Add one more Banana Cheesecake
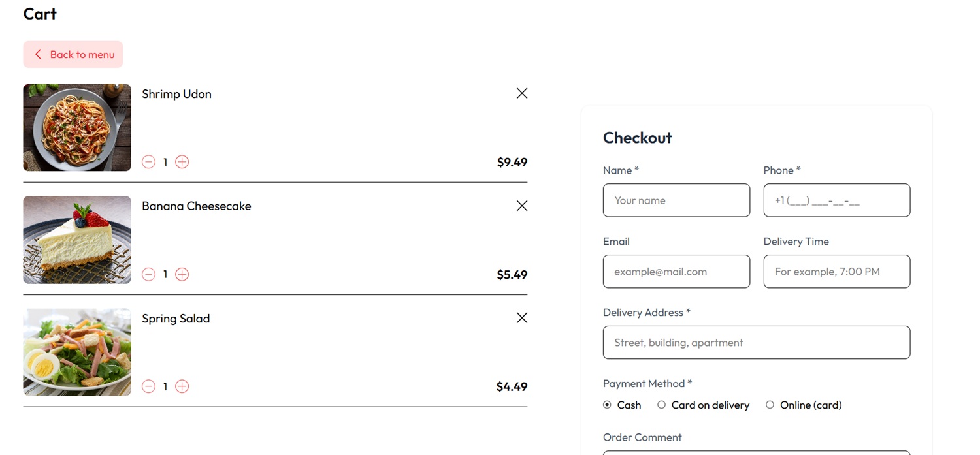This screenshot has width=980, height=455. coord(182,274)
